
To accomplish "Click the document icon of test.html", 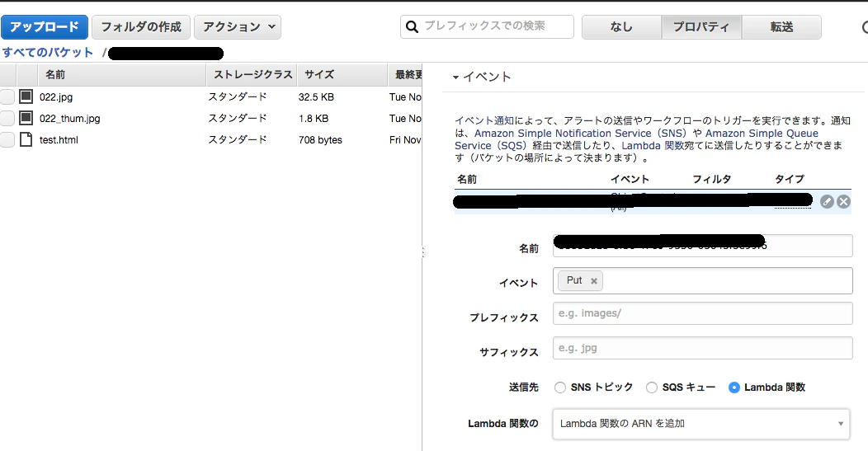I will coord(26,139).
